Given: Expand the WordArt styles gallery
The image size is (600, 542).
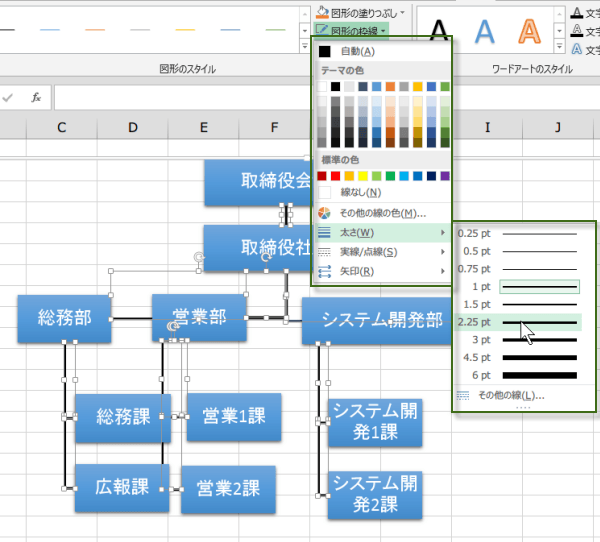Looking at the screenshot, I should (x=559, y=47).
